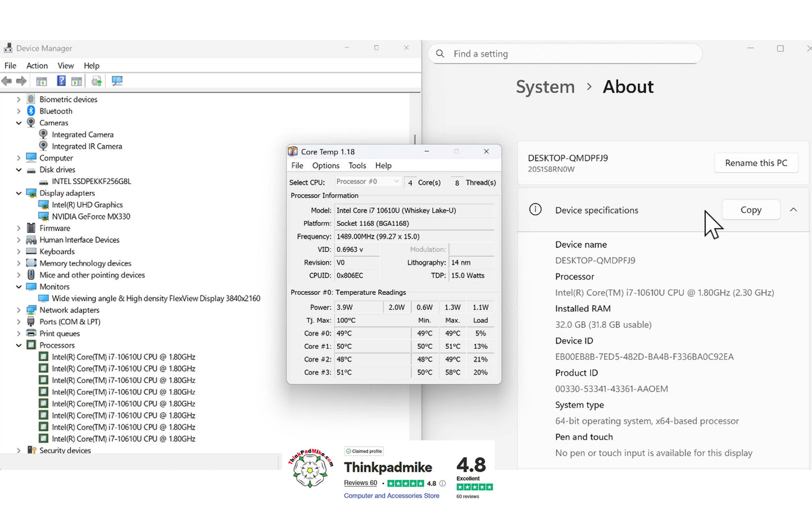The width and height of the screenshot is (812, 510).
Task: Click Keyboards category icon
Action: coord(31,252)
